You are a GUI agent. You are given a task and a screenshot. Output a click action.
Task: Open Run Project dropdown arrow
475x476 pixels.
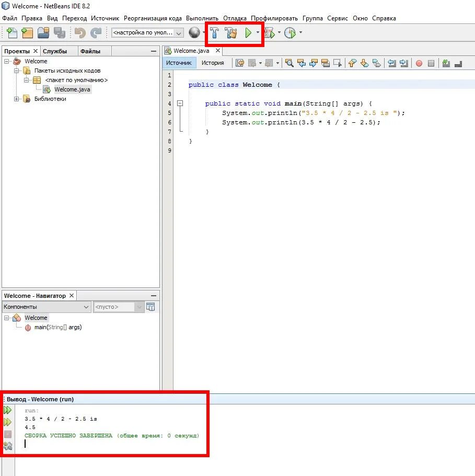tap(258, 32)
